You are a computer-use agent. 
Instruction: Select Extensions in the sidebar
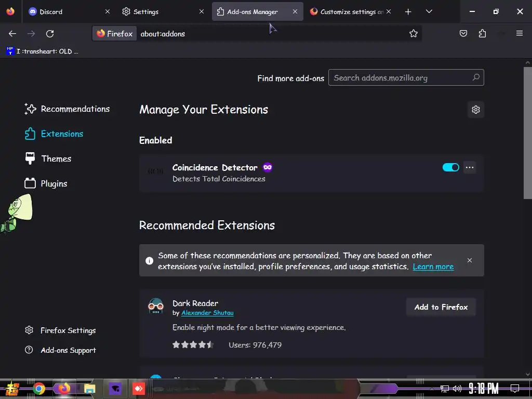[x=54, y=134]
